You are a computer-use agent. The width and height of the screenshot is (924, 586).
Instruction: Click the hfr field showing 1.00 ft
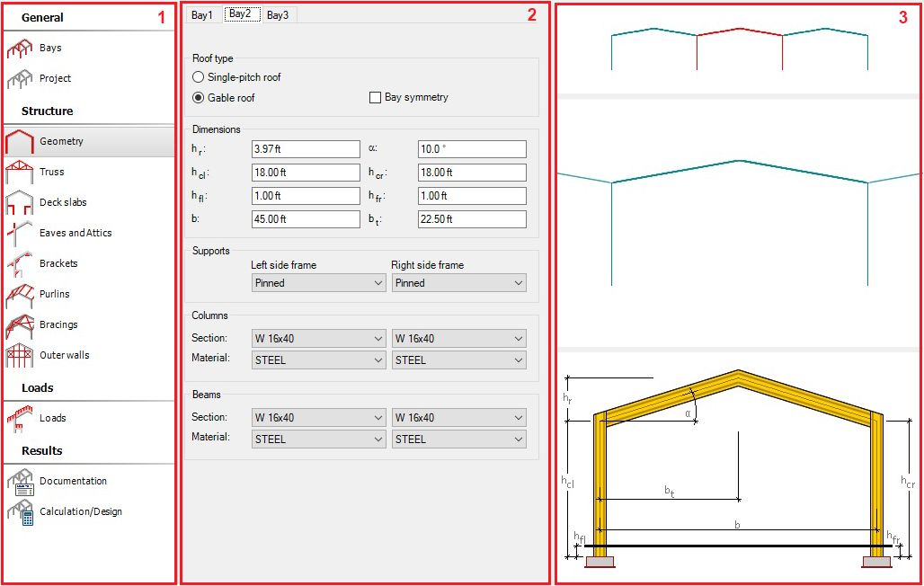tap(472, 196)
